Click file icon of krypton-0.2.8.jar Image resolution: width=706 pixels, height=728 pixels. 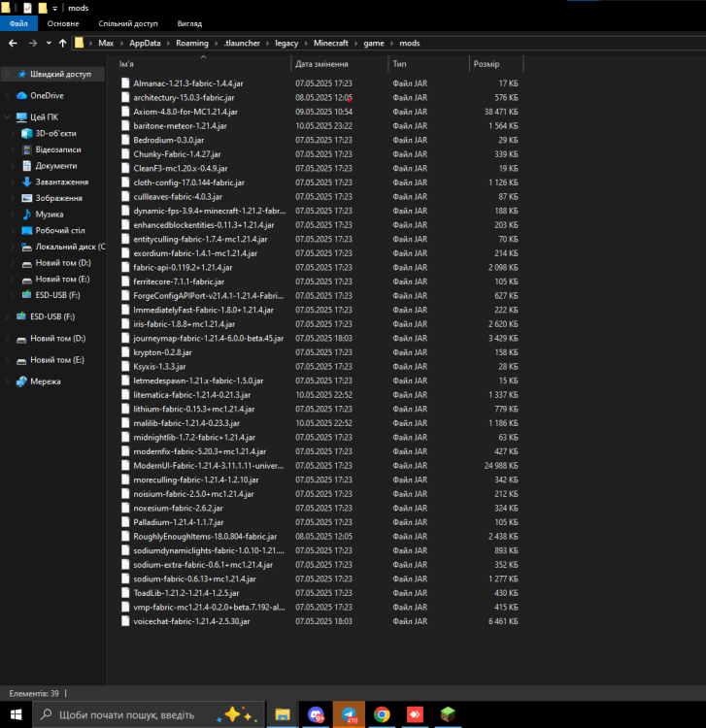(125, 352)
